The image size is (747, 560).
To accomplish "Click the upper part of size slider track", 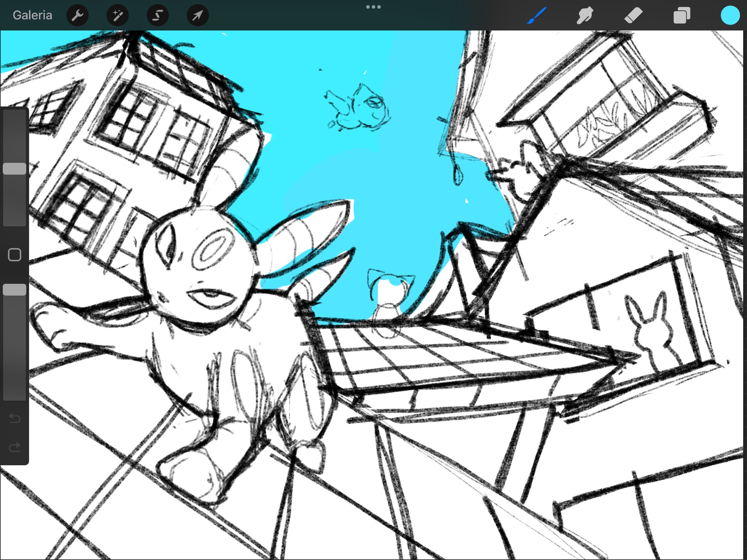I will [x=15, y=134].
